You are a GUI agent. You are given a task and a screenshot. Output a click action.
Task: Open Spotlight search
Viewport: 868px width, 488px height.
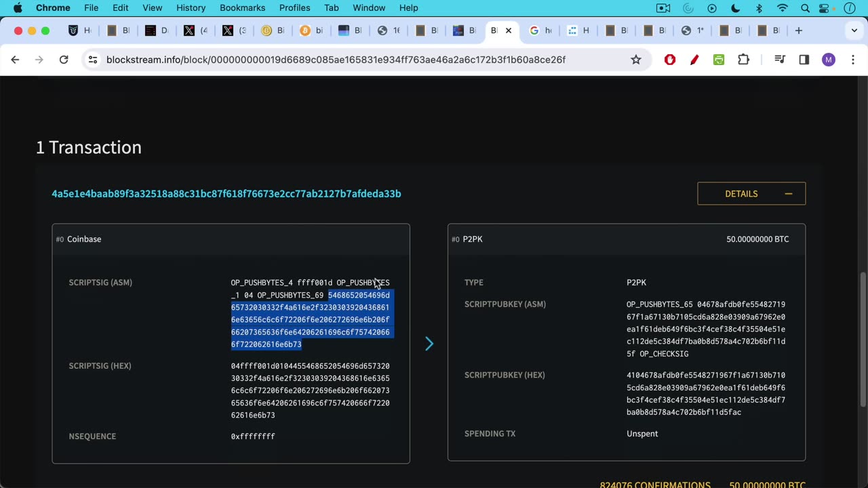tap(806, 7)
